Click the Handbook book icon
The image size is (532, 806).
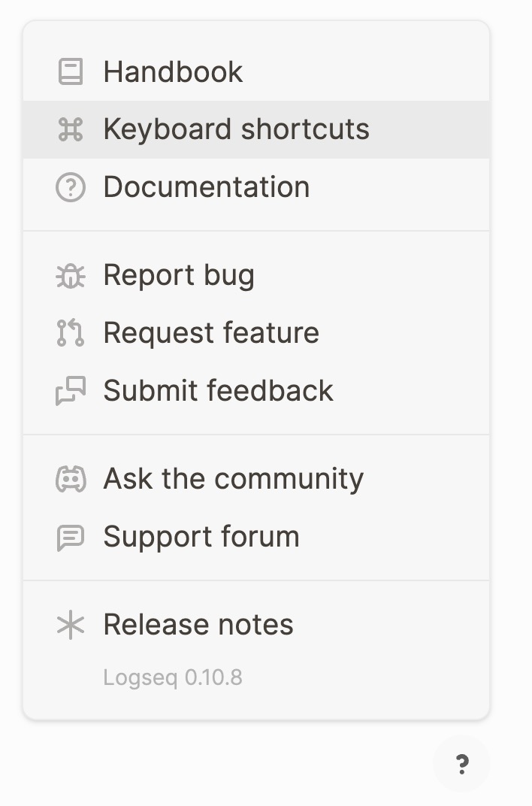coord(71,71)
